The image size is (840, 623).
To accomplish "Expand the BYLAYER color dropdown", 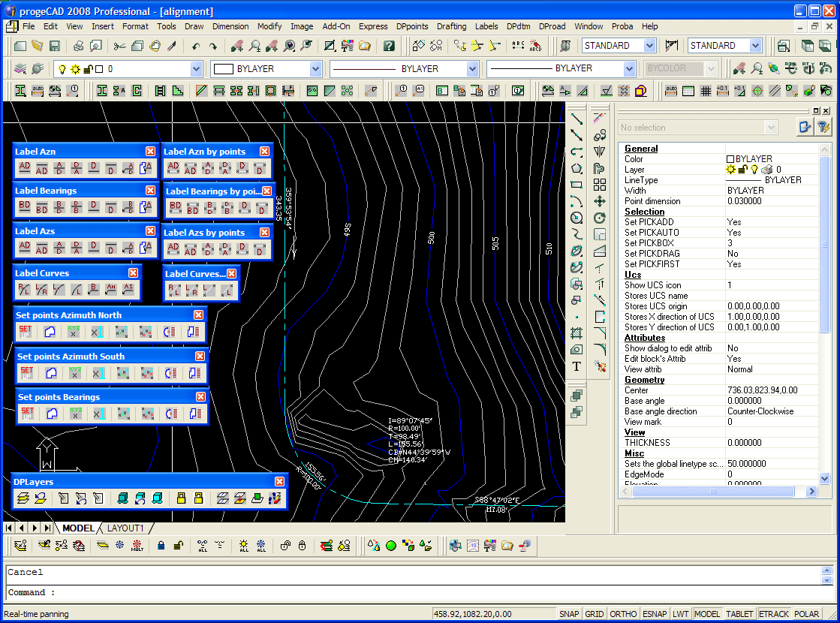I will click(x=315, y=69).
